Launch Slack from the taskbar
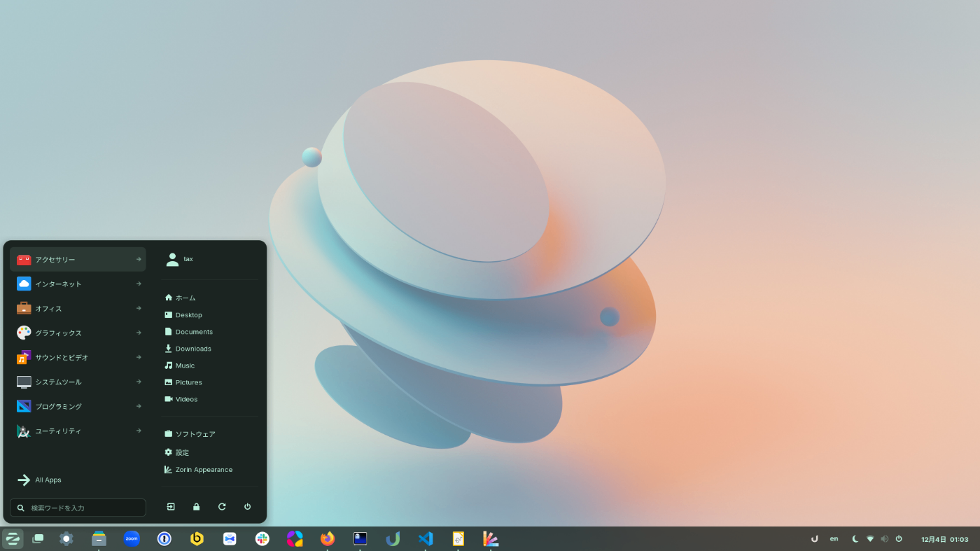This screenshot has width=980, height=551. [x=262, y=538]
